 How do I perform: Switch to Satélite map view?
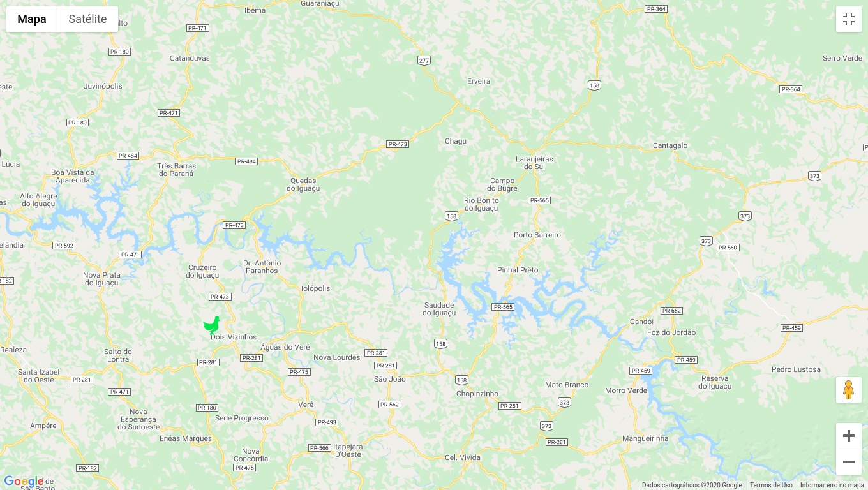click(87, 19)
